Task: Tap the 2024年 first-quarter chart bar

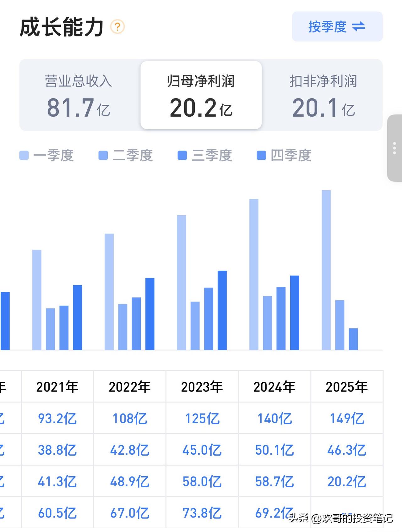Action: [254, 274]
